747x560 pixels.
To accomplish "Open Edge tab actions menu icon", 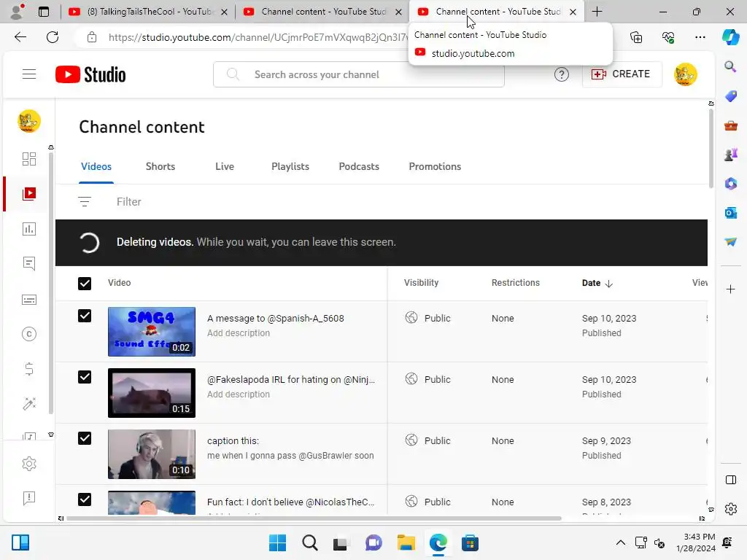I will coord(43,12).
